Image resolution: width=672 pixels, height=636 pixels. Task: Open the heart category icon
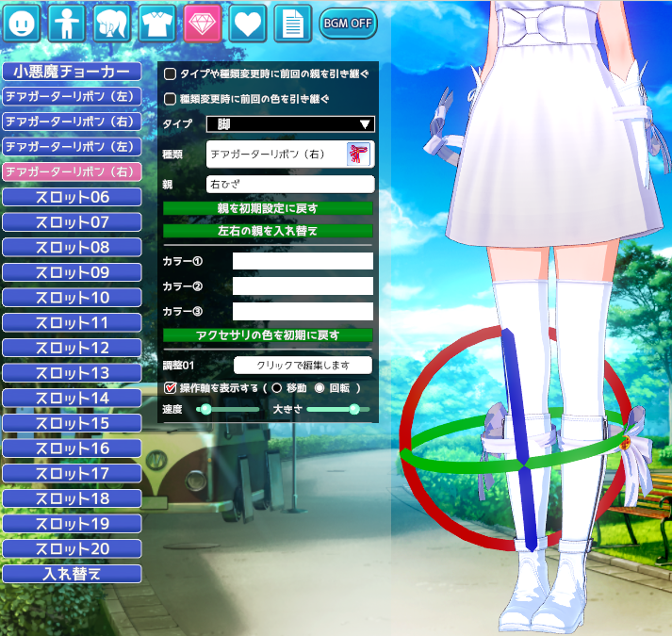coord(248,22)
